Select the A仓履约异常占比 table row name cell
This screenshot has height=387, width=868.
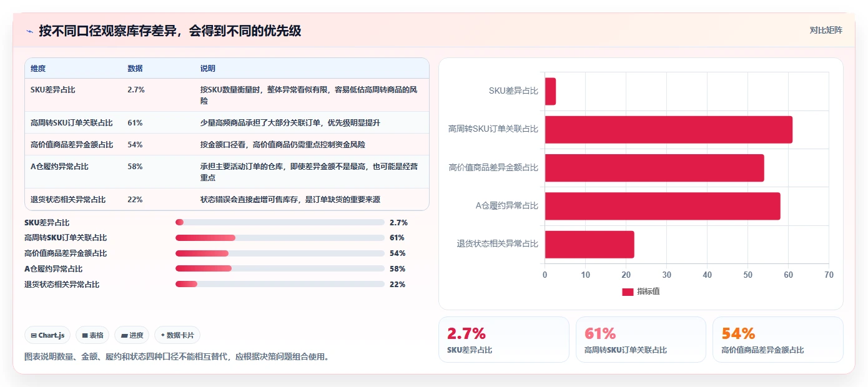pyautogui.click(x=59, y=167)
